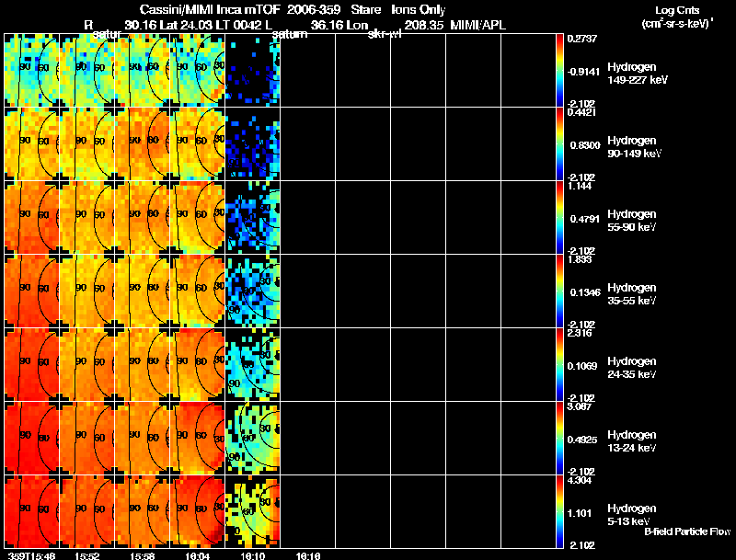Select the 16:04 image in the 13-24 keV row
The height and width of the screenshot is (560, 736).
(197, 438)
